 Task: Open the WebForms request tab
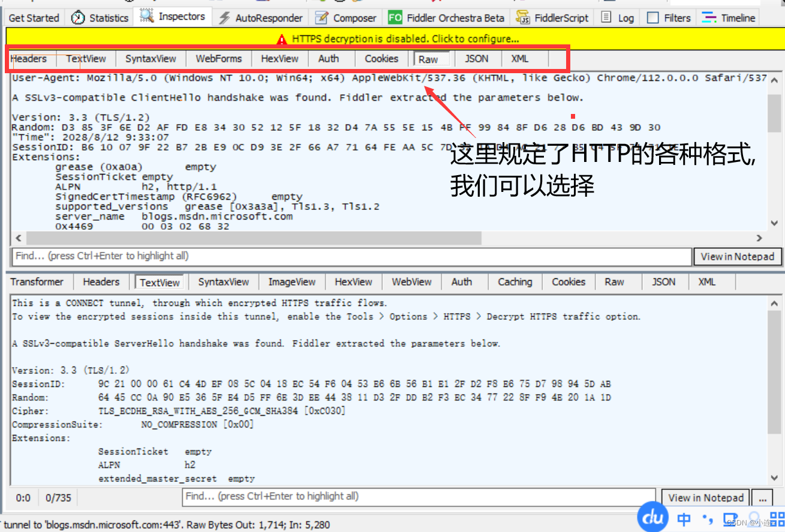219,59
